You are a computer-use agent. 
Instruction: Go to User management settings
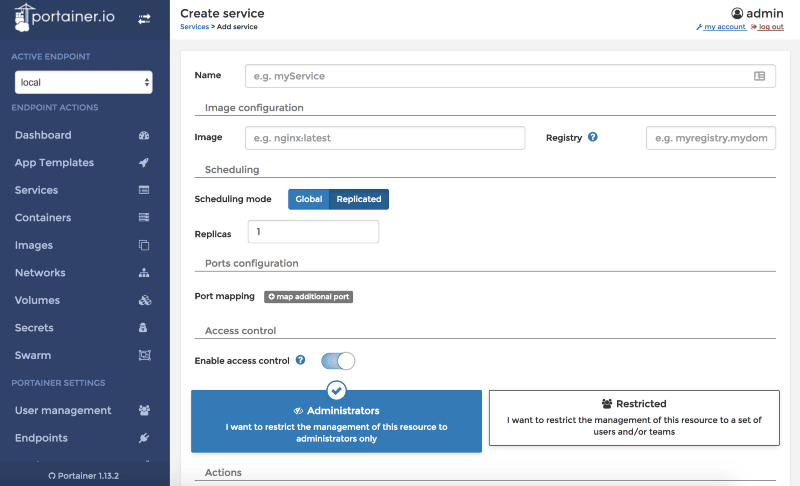click(x=63, y=410)
